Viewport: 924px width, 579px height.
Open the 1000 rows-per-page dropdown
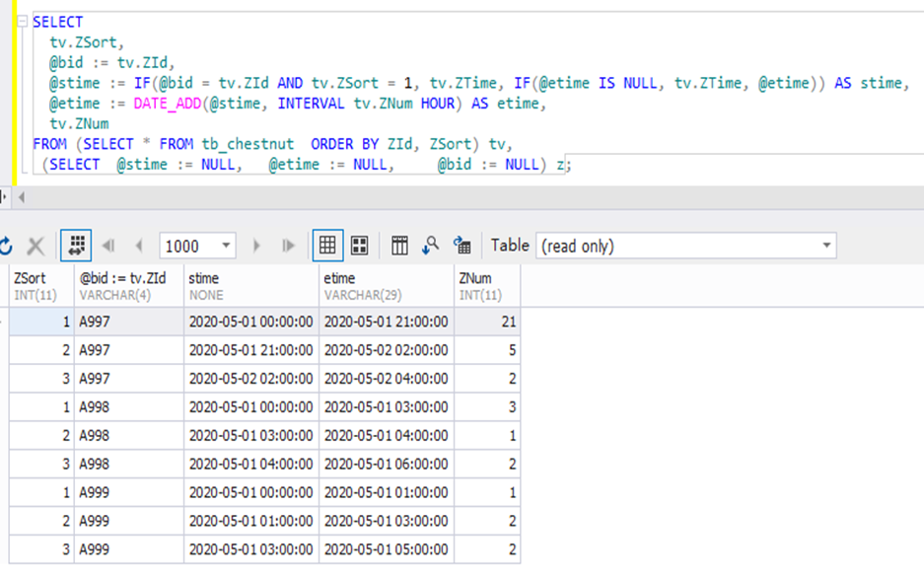pyautogui.click(x=226, y=246)
